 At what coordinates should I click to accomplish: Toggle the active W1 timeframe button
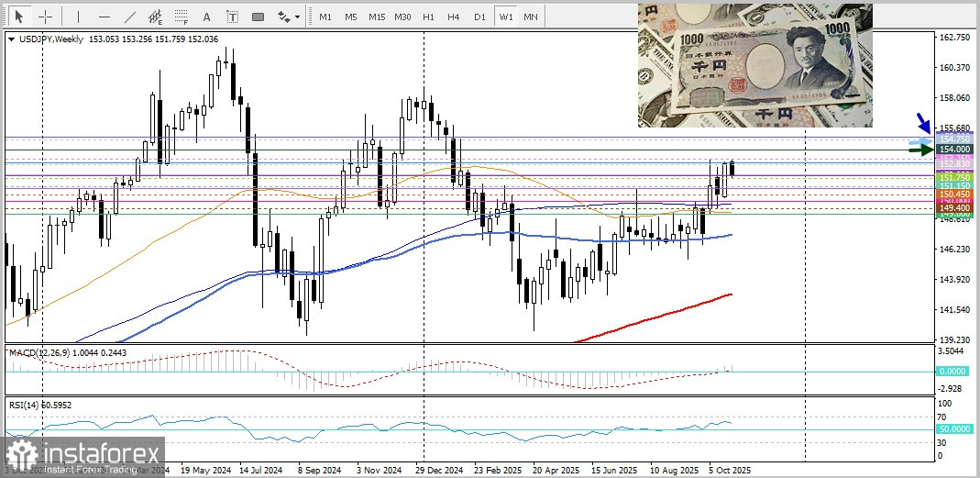click(506, 17)
